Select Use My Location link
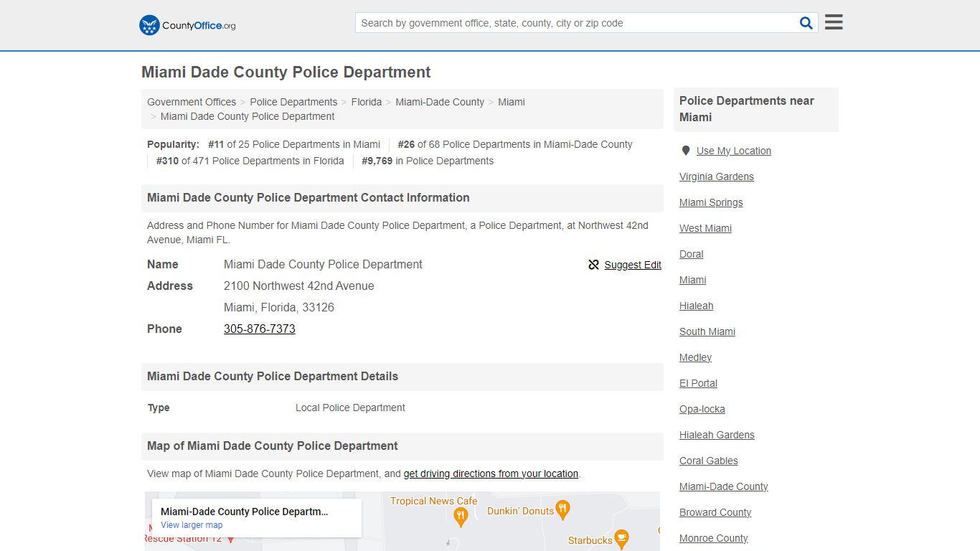 pyautogui.click(x=734, y=151)
